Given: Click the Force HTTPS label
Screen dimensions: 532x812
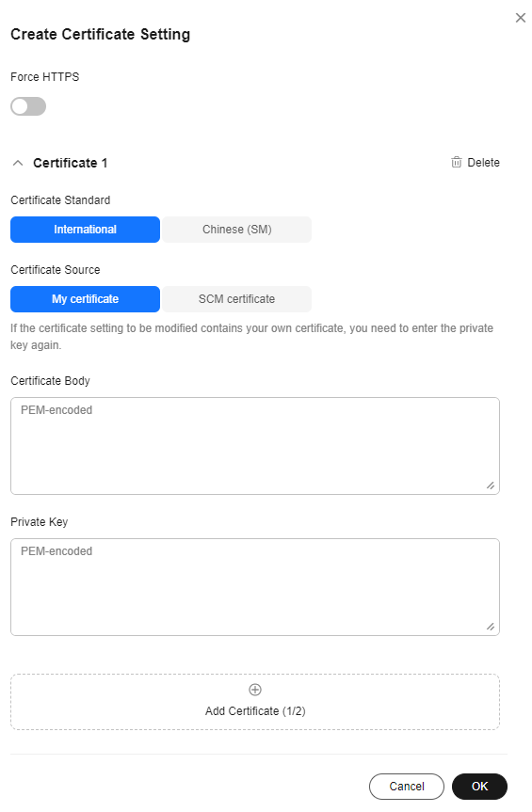Looking at the screenshot, I should point(44,77).
